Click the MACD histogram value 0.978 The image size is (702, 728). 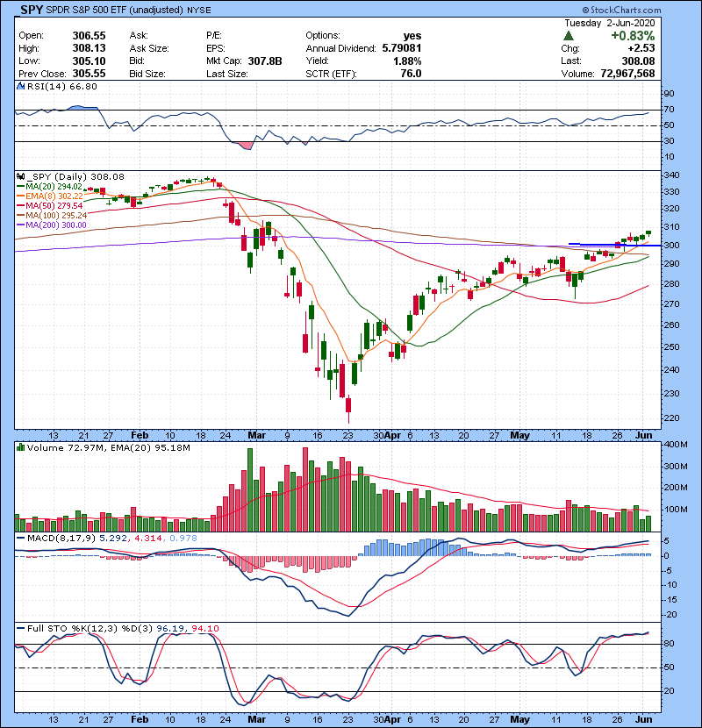[x=183, y=539]
